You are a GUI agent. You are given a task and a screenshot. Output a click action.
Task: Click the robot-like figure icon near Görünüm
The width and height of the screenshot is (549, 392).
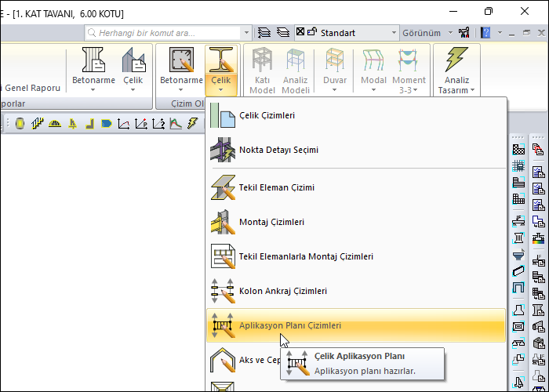[x=464, y=33]
